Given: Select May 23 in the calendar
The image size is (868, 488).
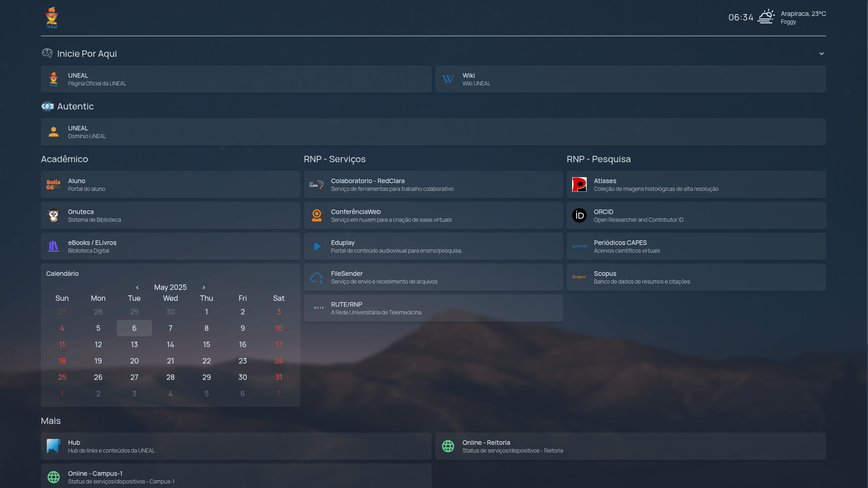Looking at the screenshot, I should (x=243, y=361).
